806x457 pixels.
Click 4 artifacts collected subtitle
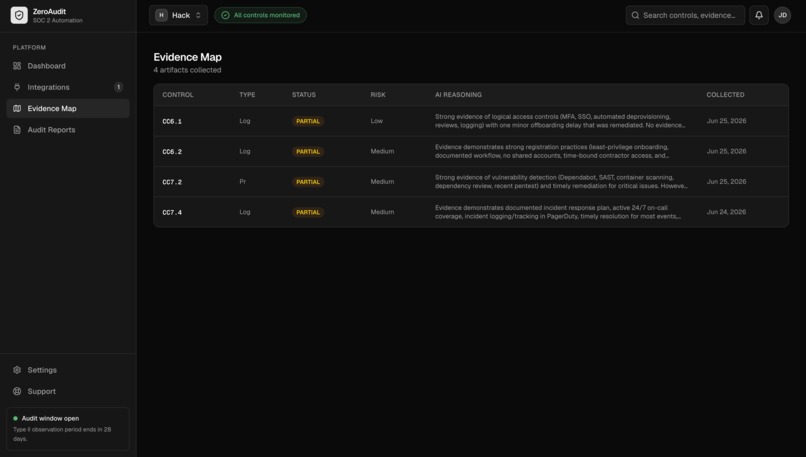(x=187, y=70)
